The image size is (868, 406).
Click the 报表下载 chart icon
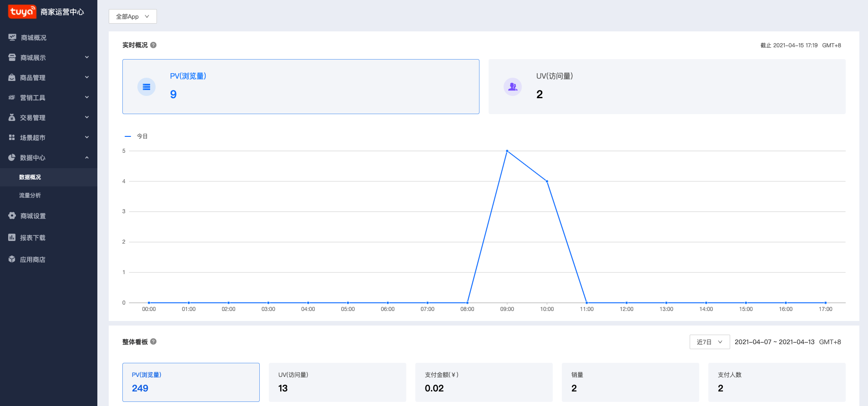[x=12, y=237]
